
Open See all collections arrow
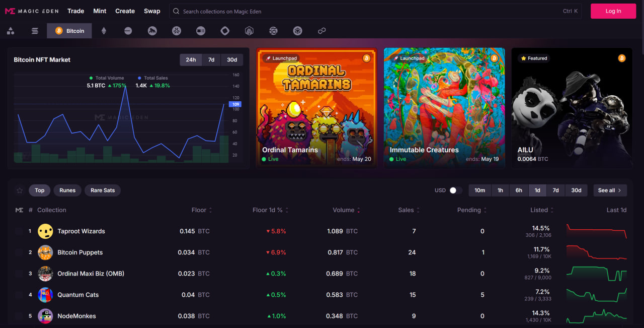click(610, 190)
